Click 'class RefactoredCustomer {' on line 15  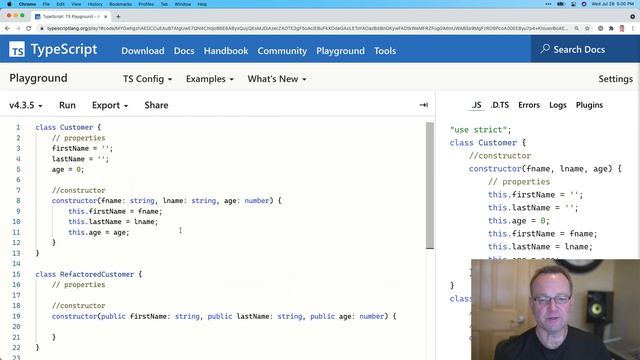tap(89, 274)
